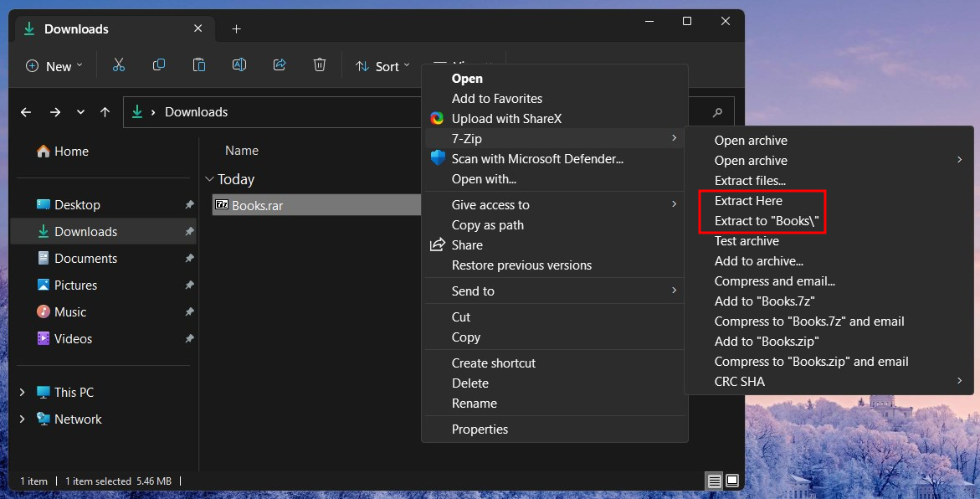Expand This PC tree node
Viewport: 980px width, 499px height.
[23, 393]
